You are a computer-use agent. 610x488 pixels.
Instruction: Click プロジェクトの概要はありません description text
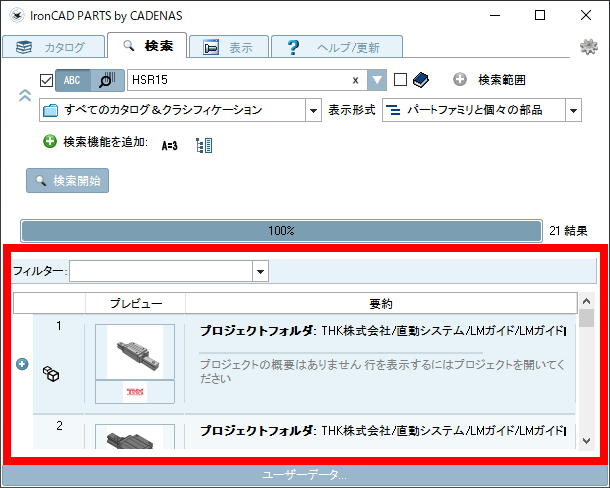tap(382, 371)
